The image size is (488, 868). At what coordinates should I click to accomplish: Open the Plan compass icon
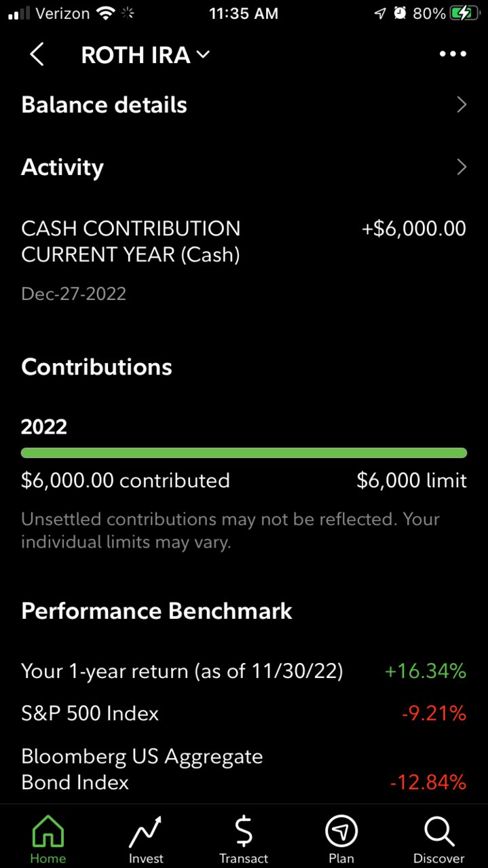coord(341,831)
